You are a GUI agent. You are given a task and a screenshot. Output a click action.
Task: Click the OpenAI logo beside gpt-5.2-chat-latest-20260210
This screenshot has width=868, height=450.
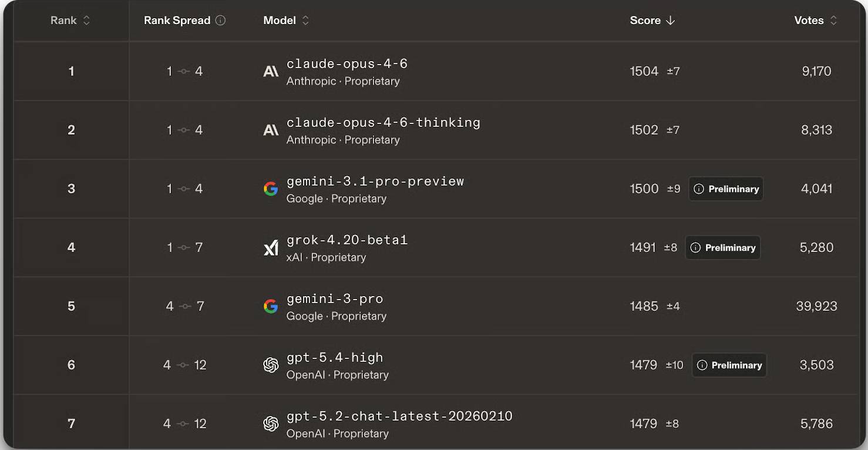coord(271,424)
